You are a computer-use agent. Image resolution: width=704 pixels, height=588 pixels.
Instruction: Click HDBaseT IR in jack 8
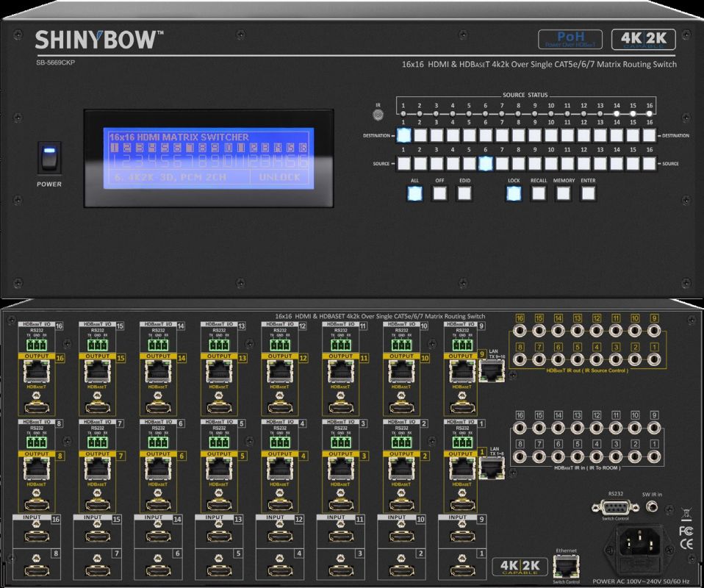pos(520,456)
